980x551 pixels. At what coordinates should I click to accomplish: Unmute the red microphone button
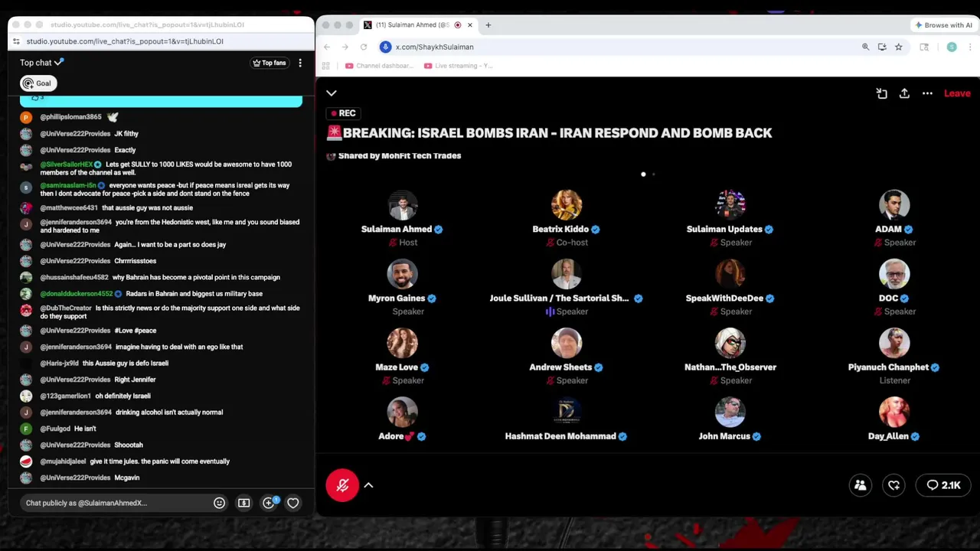coord(342,485)
